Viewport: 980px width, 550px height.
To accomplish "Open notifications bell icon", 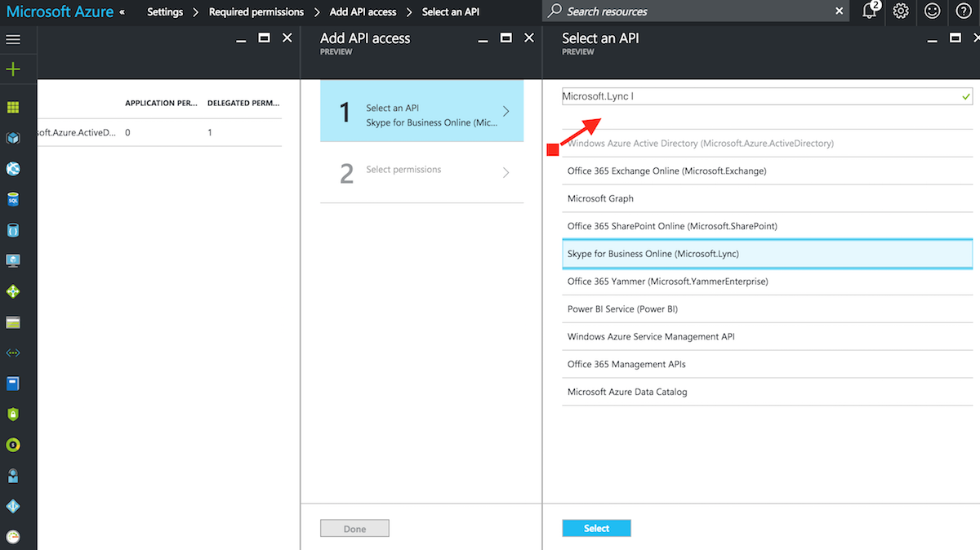I will [x=870, y=11].
